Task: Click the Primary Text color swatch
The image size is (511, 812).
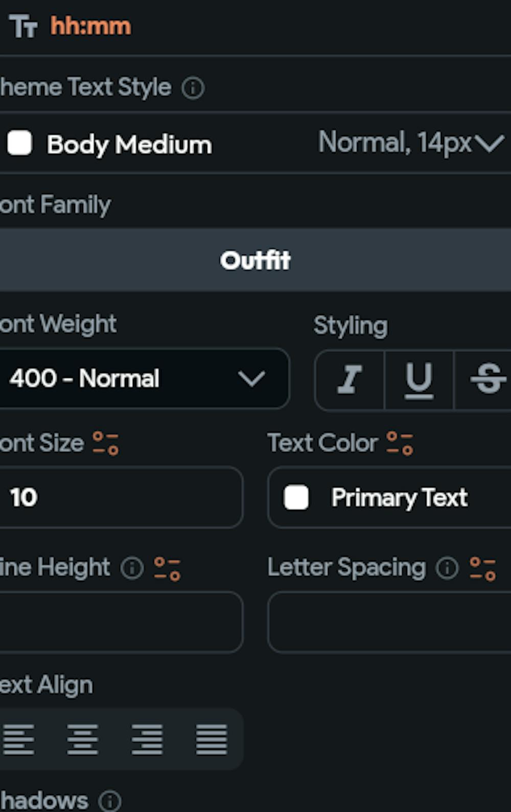Action: coord(296,497)
